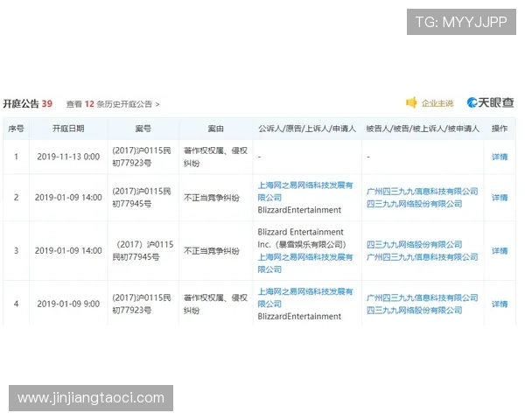525x420 pixels.
Task: Select the row 2 date 2019-01-09 14:00
Action: click(x=68, y=198)
